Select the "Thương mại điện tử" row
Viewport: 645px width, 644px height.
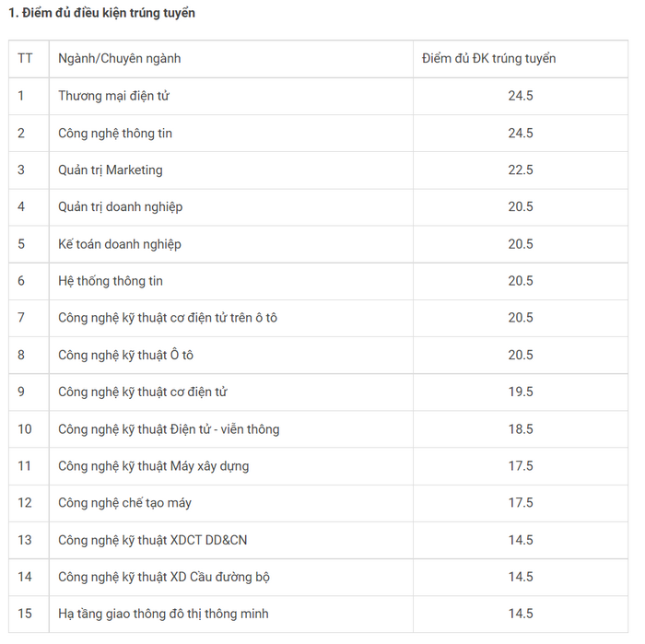tap(318, 96)
